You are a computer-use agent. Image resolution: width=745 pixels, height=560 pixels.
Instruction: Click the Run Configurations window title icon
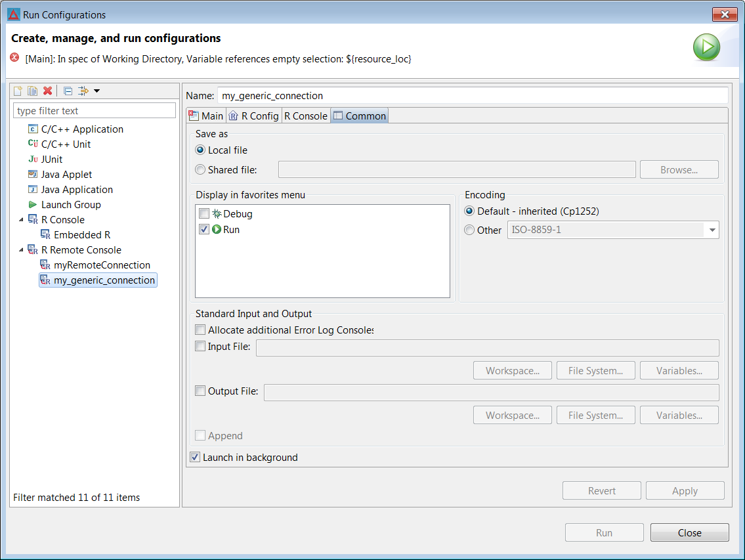tap(14, 14)
